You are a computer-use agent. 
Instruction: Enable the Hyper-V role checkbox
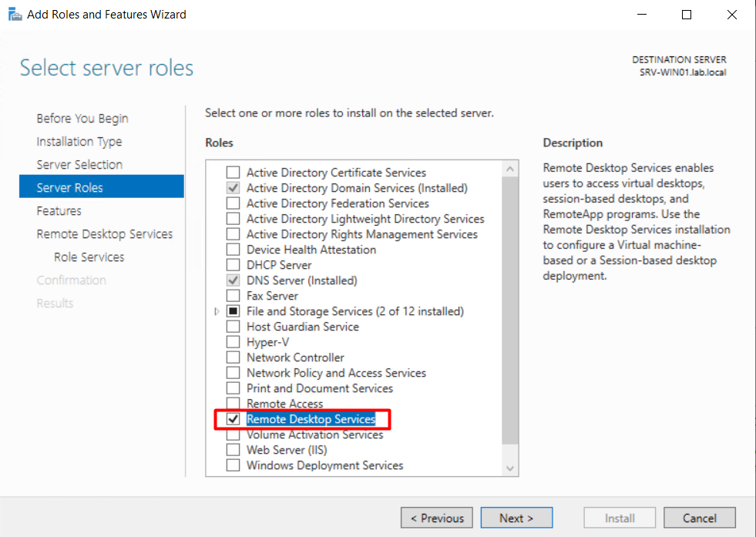(233, 342)
